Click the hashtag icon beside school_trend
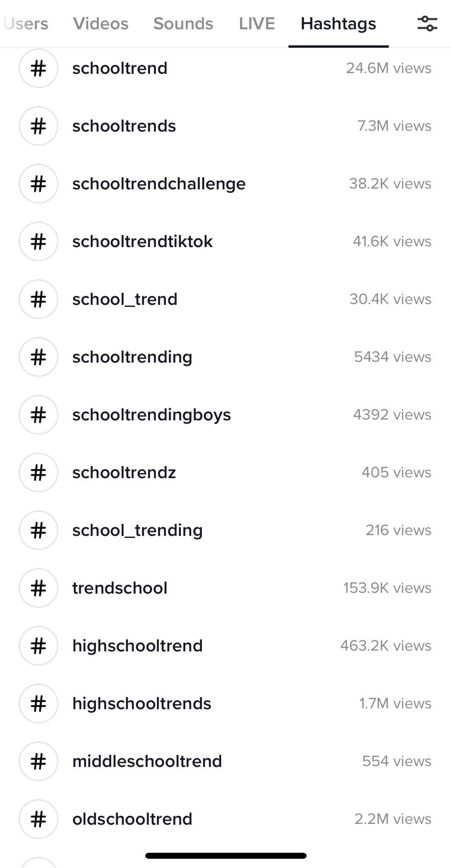 (x=38, y=299)
